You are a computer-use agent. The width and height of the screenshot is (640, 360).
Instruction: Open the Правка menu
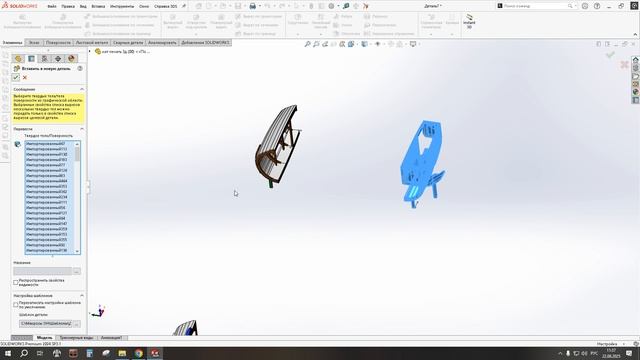[68, 7]
